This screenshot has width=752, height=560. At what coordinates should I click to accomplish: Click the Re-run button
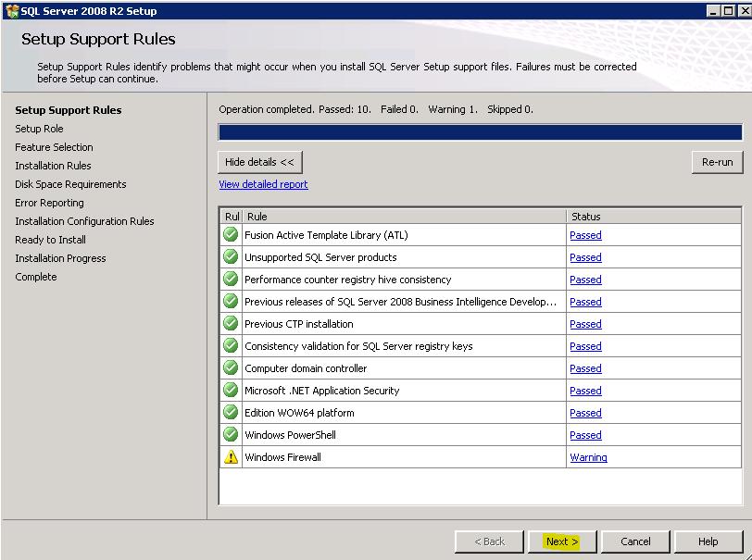(x=717, y=162)
